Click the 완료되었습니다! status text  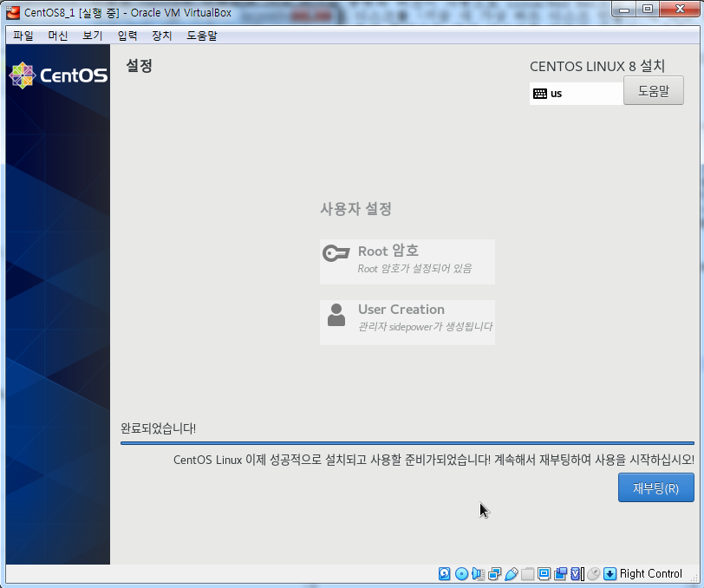click(x=158, y=428)
